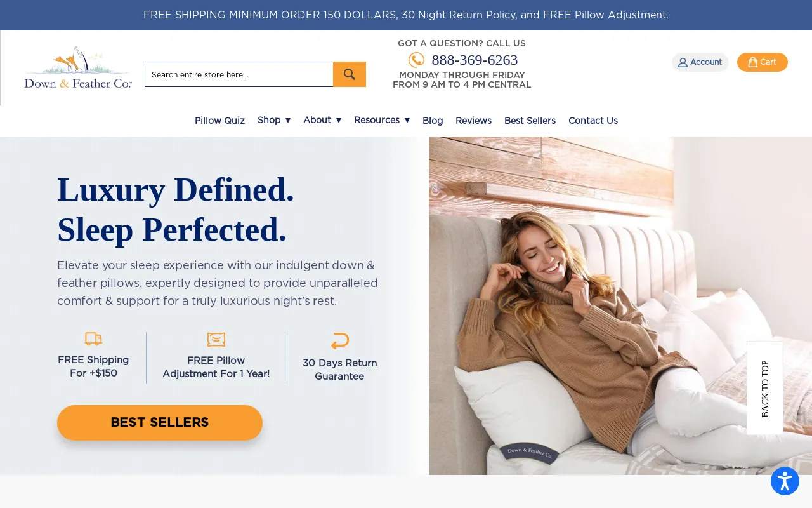Open the Reviews menu link

coord(473,121)
